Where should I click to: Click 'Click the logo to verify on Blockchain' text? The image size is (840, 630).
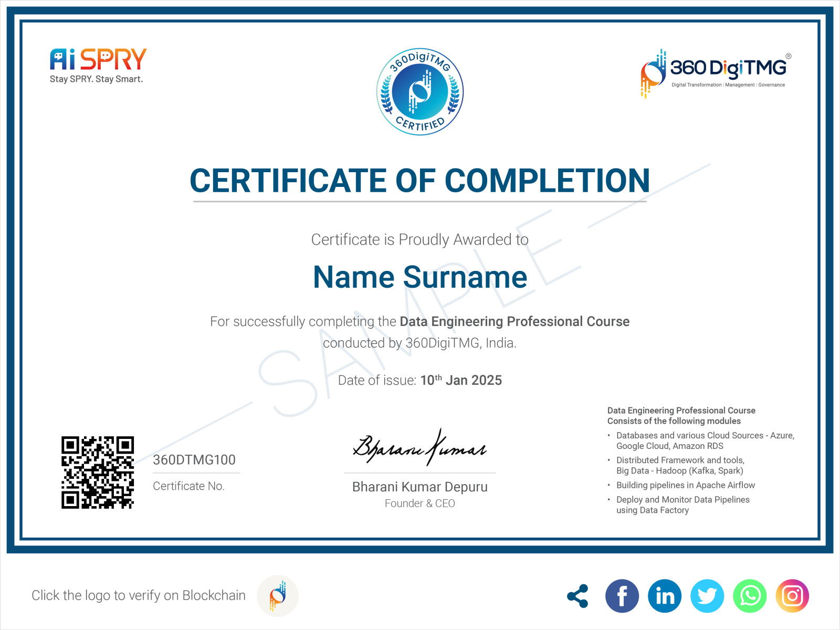(139, 595)
